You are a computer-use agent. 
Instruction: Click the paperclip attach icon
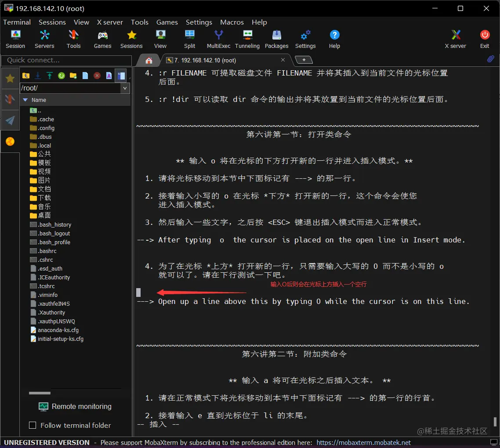pyautogui.click(x=490, y=59)
